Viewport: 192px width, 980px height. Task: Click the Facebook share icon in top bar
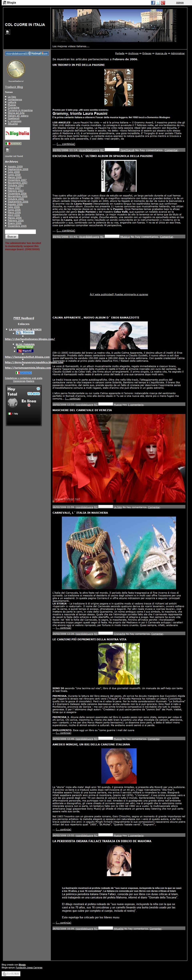153,3
